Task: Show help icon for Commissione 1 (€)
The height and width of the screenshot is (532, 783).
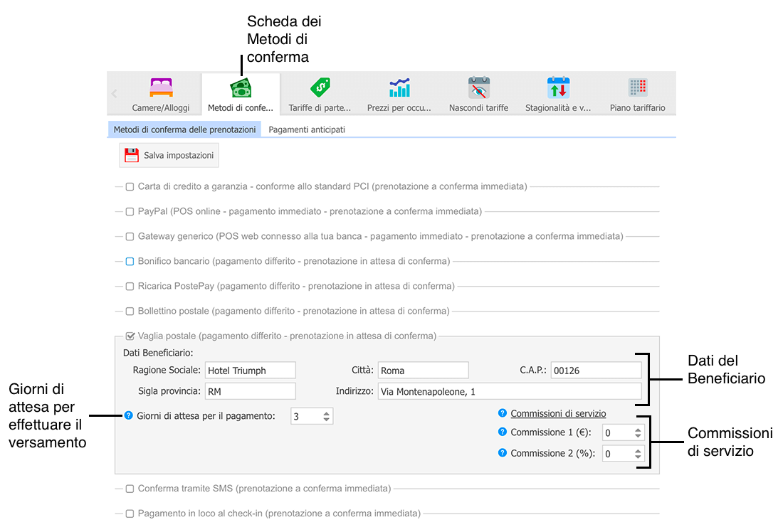Action: 503,432
